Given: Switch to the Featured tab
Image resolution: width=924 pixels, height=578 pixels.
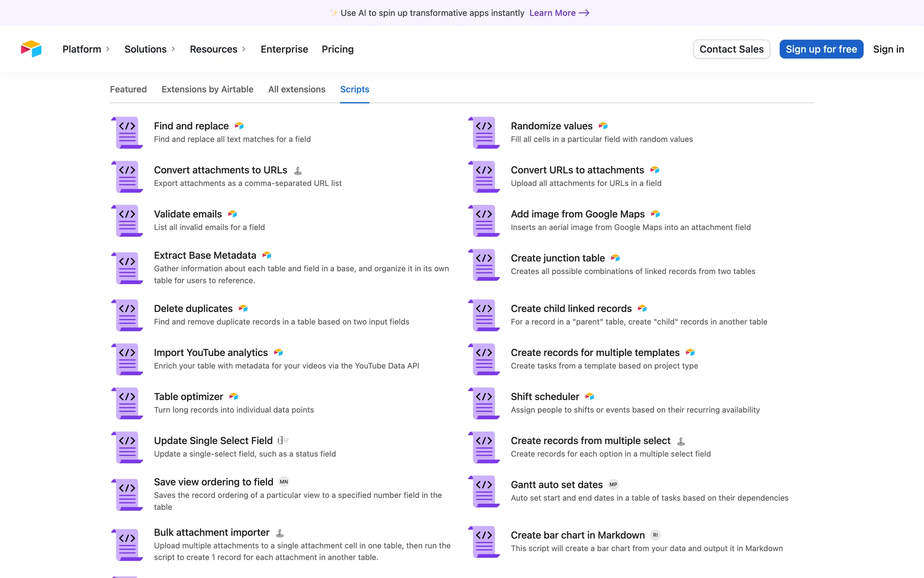Looking at the screenshot, I should click(x=128, y=89).
